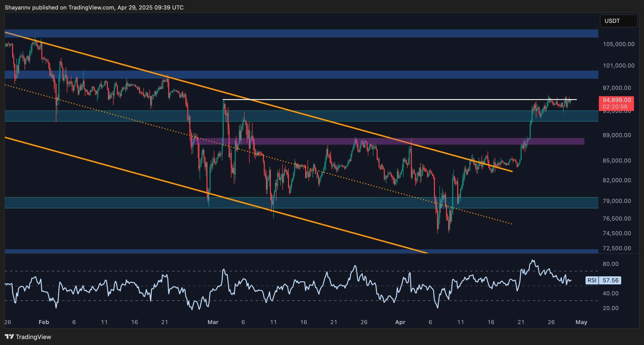The image size is (644, 345).
Task: Click the 80.00 RSI scale label
Action: [x=611, y=264]
